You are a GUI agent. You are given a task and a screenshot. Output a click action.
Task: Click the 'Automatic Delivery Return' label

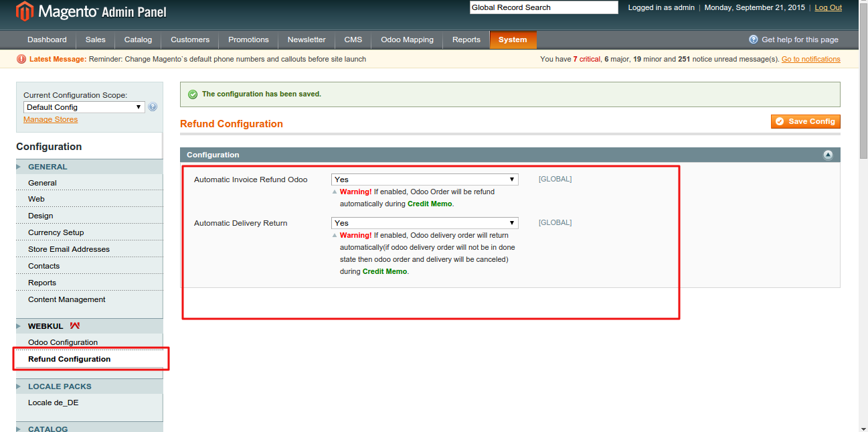pyautogui.click(x=240, y=223)
